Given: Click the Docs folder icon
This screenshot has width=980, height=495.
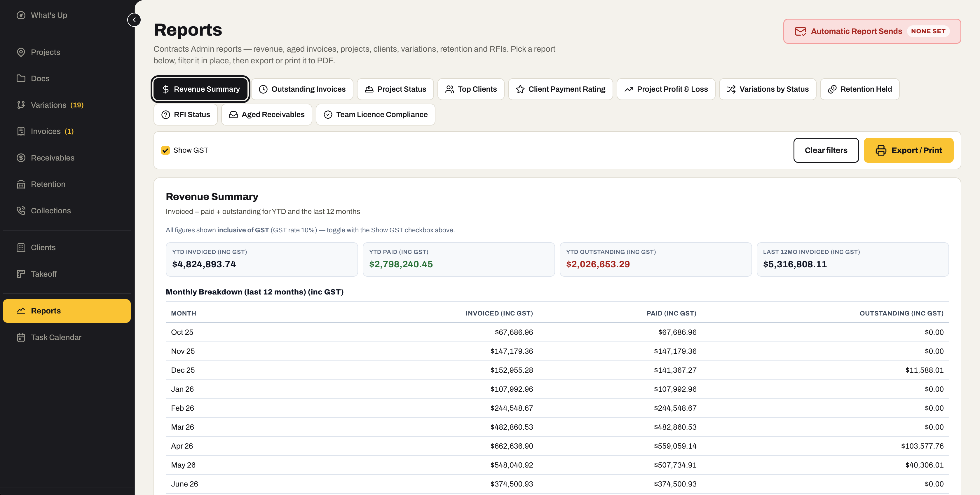Looking at the screenshot, I should (21, 79).
